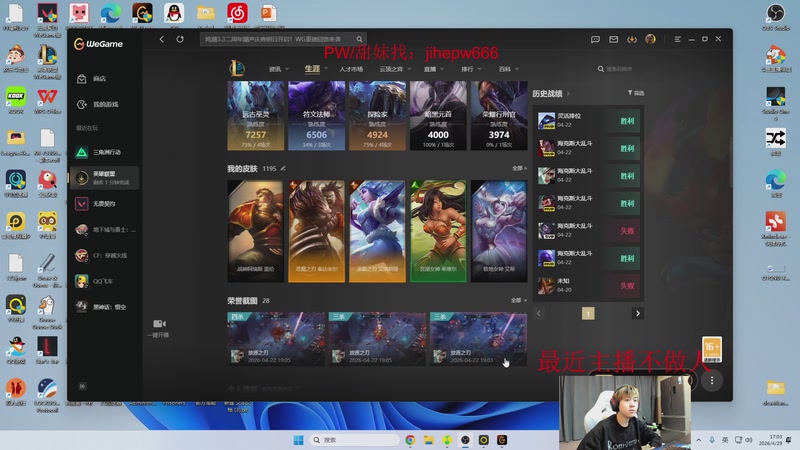Select 无畏契约 in the sidebar
The width and height of the screenshot is (800, 450).
[x=104, y=204]
